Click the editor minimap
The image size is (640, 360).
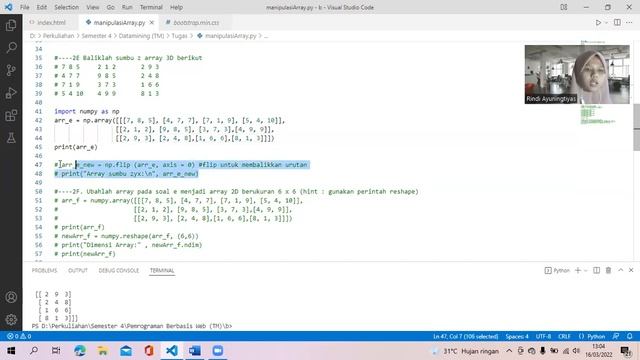pos(598,114)
